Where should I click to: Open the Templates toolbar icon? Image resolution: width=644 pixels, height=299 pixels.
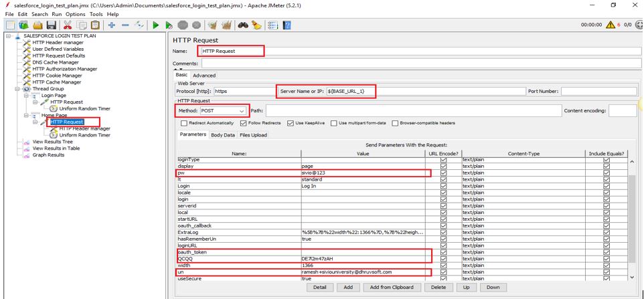pyautogui.click(x=23, y=25)
